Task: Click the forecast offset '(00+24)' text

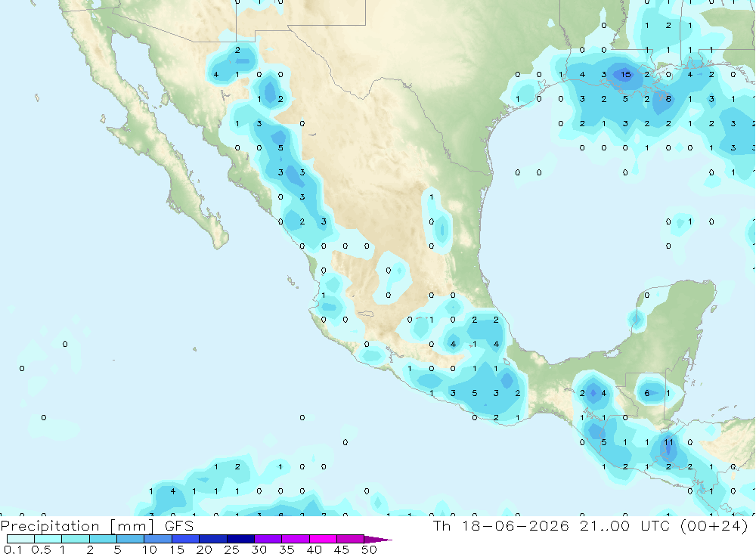Action: coord(714,525)
